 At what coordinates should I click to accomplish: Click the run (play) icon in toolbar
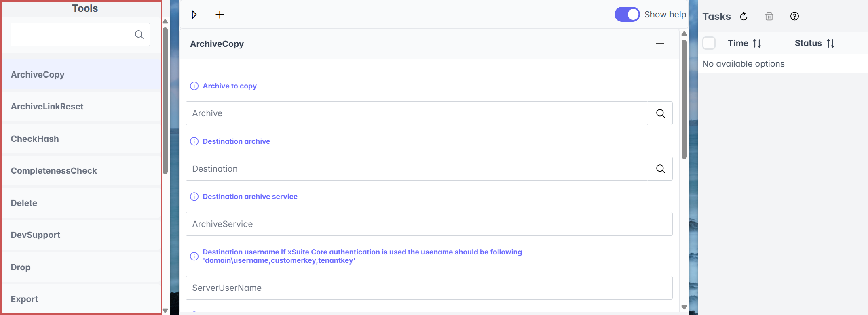[x=194, y=15]
